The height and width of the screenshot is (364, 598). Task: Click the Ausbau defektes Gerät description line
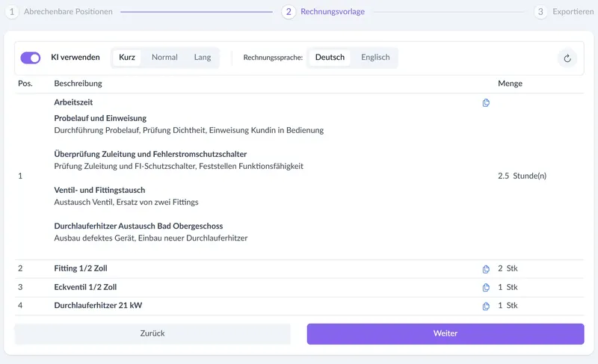coord(151,238)
